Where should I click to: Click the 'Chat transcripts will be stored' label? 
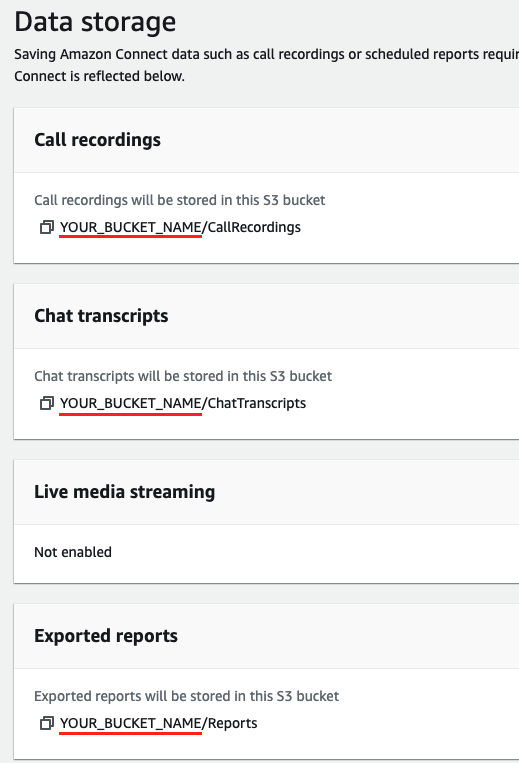183,376
